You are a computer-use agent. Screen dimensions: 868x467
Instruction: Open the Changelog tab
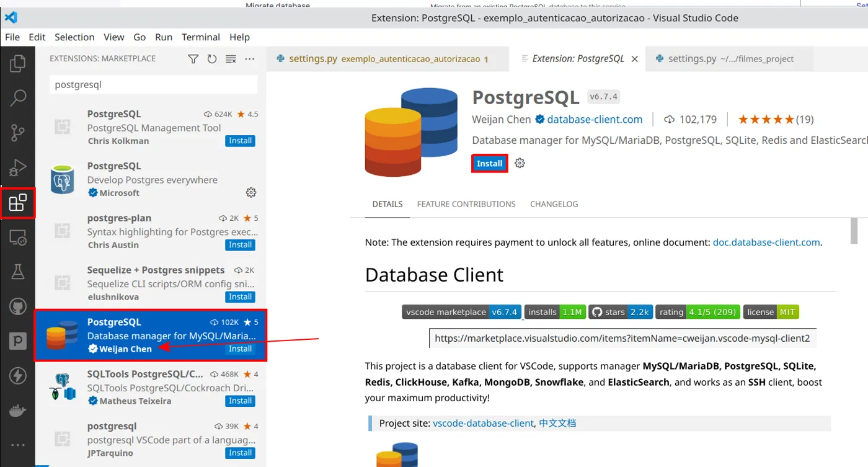pyautogui.click(x=554, y=204)
